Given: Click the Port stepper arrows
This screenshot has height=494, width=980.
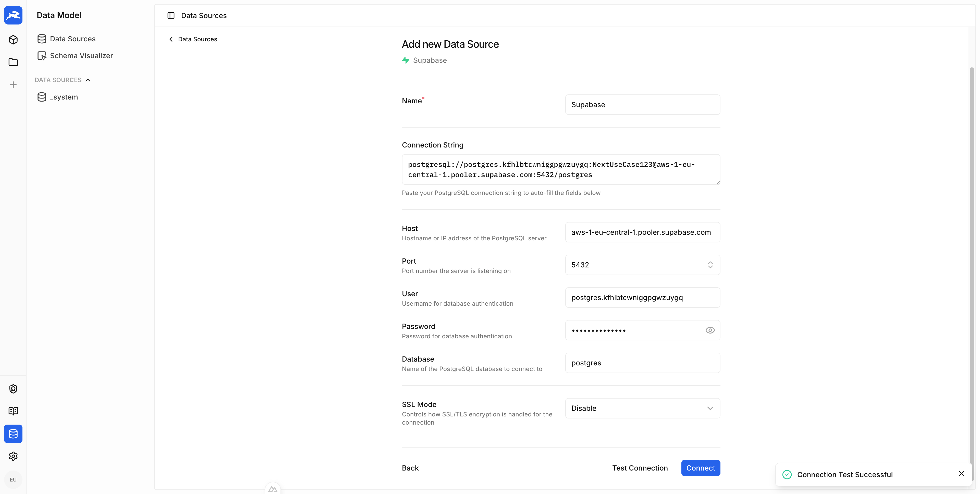Looking at the screenshot, I should click(710, 265).
